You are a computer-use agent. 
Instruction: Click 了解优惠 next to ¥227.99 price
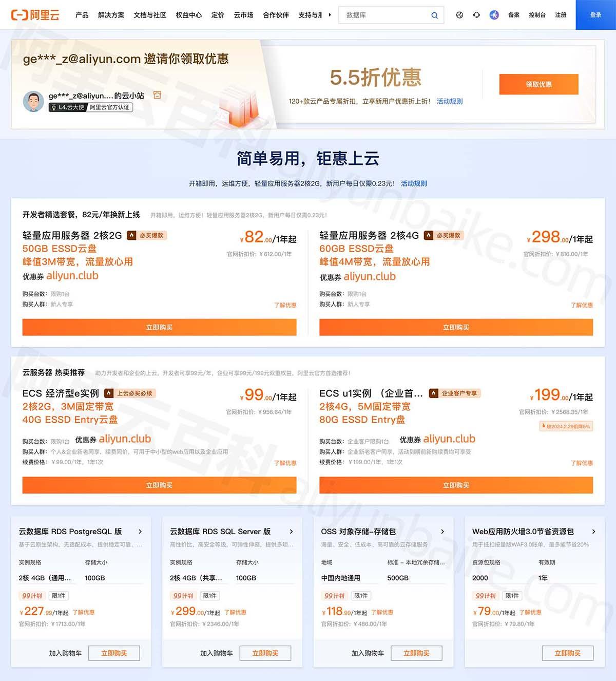pos(84,612)
